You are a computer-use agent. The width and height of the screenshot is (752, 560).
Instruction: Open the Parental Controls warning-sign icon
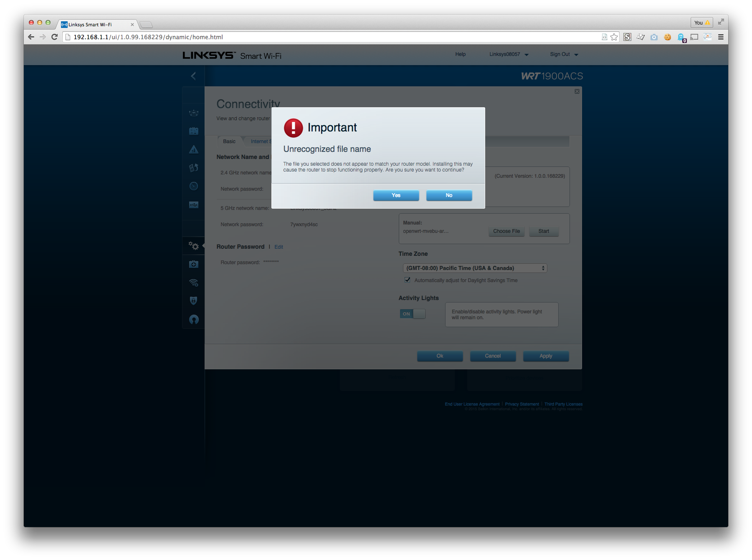tap(194, 149)
